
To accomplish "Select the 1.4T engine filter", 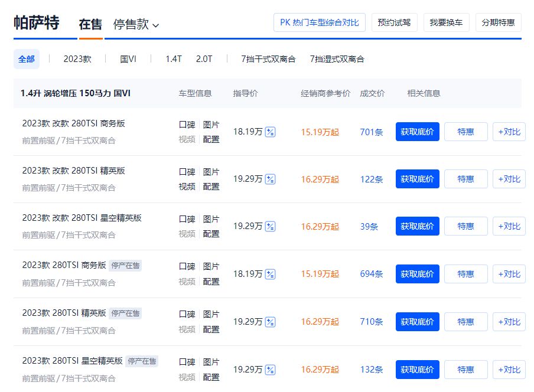I will coord(173,59).
